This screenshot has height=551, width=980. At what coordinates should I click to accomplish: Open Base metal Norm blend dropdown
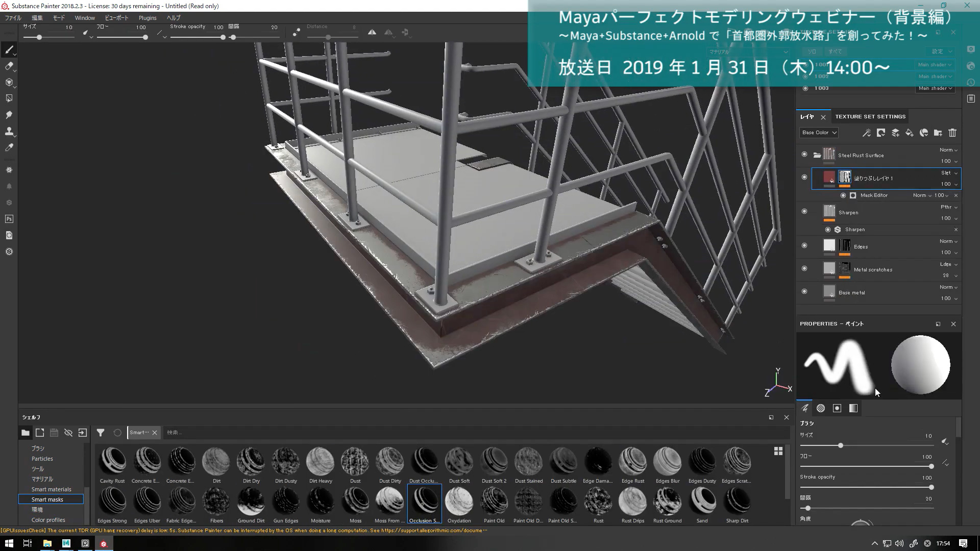[948, 287]
